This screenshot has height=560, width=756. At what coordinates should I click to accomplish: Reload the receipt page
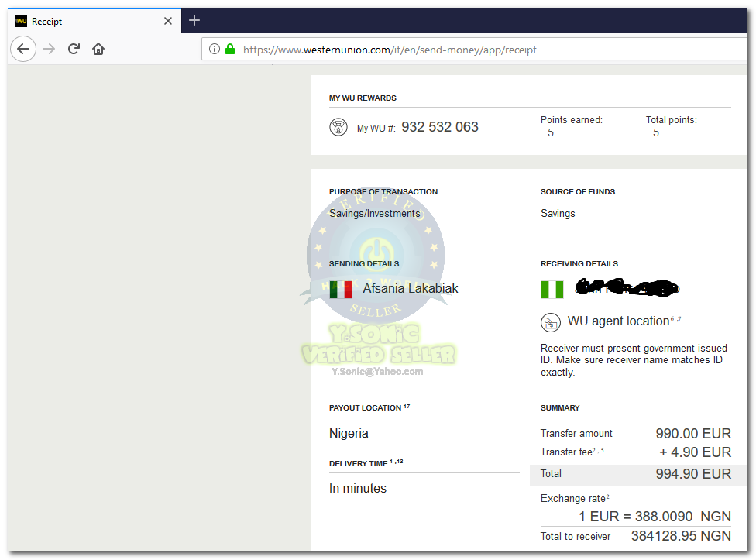74,49
